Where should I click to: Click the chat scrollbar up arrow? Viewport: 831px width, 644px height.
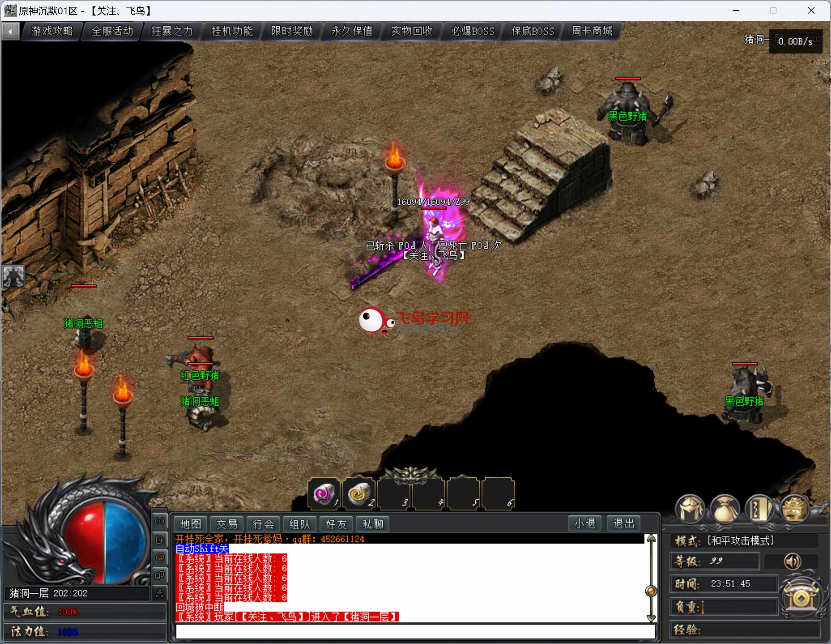[651, 539]
